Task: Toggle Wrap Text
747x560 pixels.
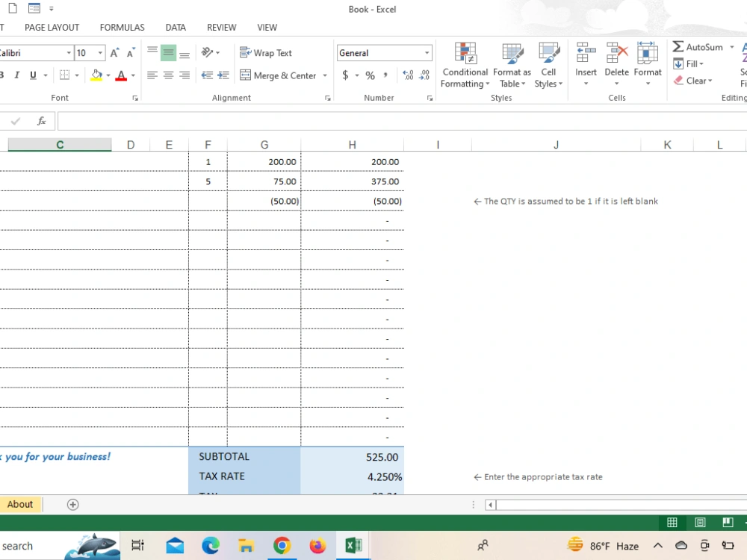Action: tap(266, 53)
